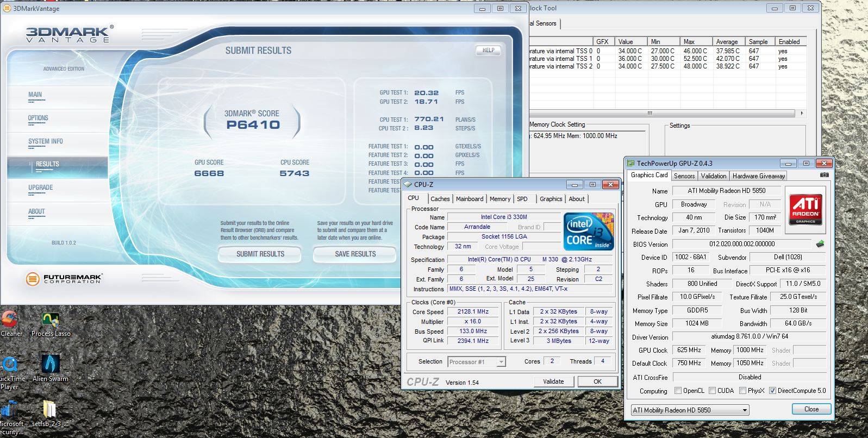Click the Sensors tab in clock tool window

pyautogui.click(x=544, y=23)
